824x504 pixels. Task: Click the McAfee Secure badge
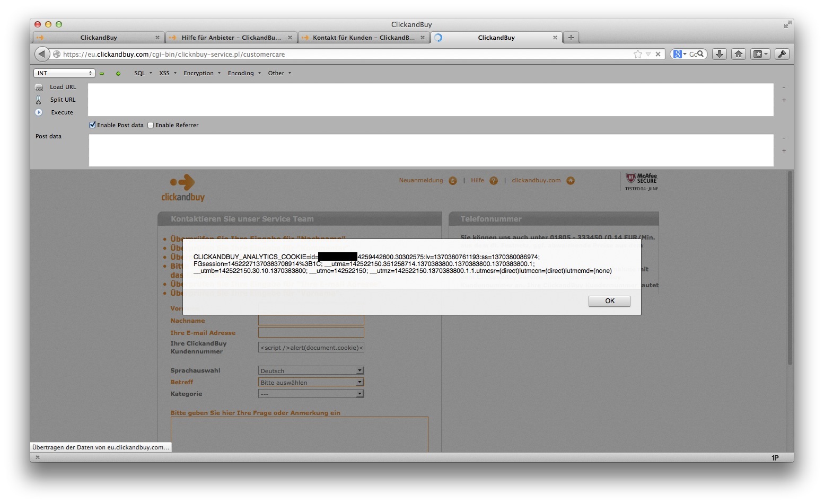coord(642,181)
